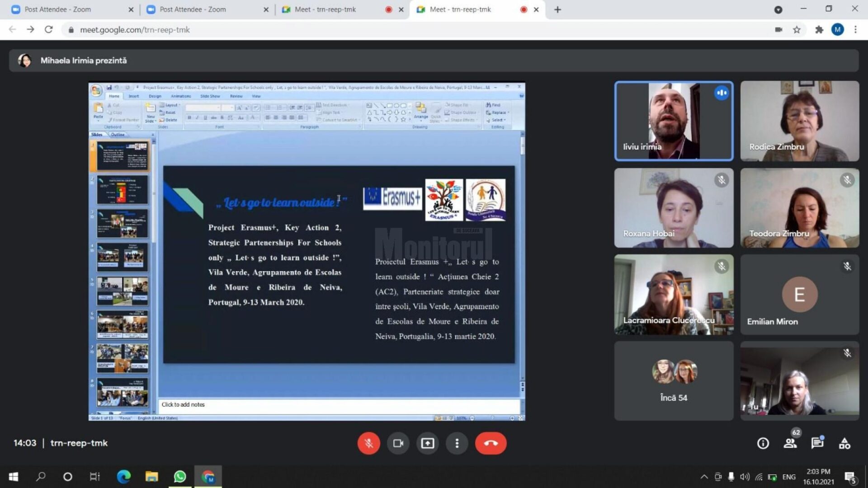Open activities shapes icon
The image size is (868, 488).
click(x=844, y=443)
